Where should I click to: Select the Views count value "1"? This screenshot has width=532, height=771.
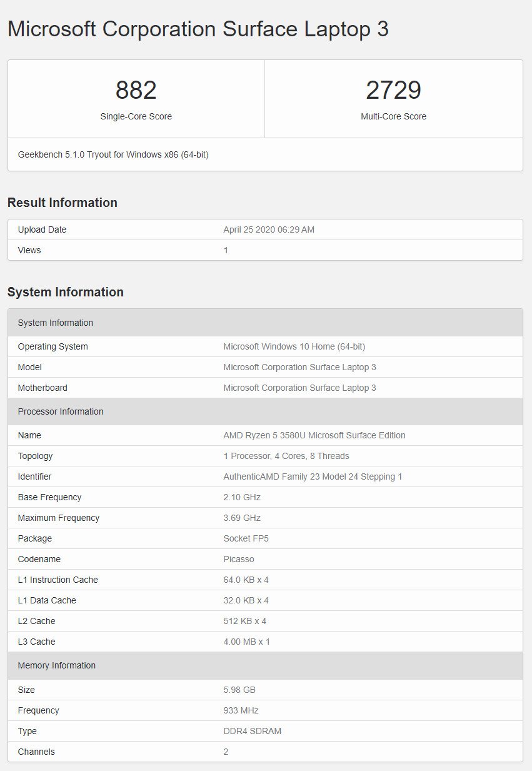coord(226,250)
